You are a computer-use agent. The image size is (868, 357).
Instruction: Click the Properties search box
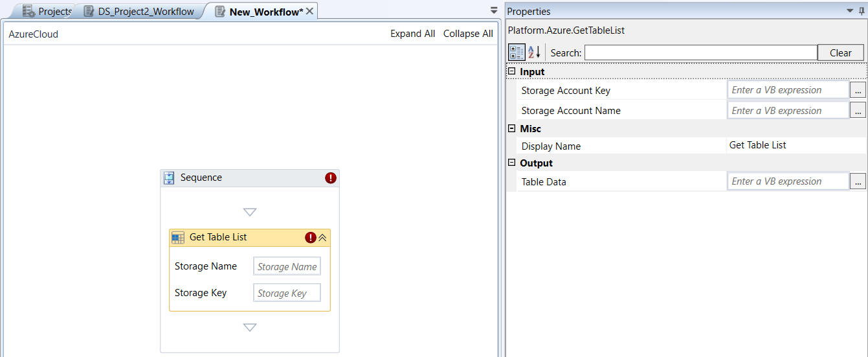tap(700, 52)
